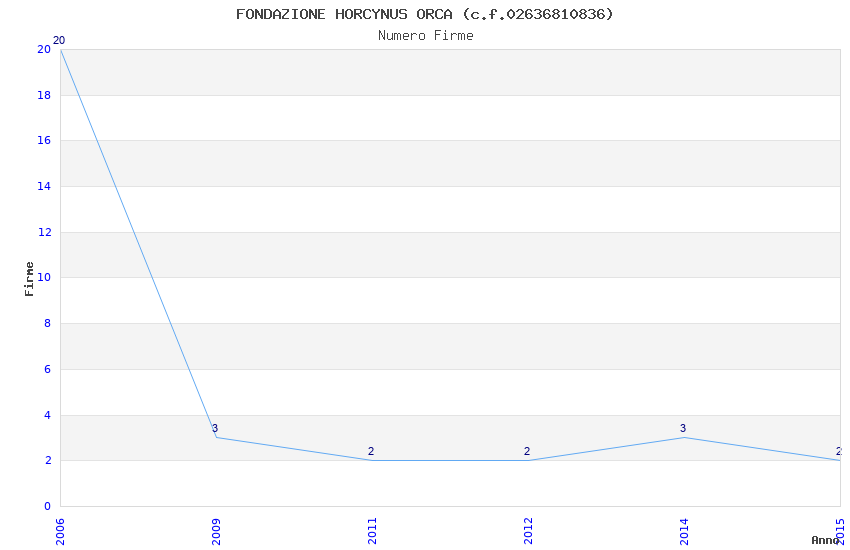Click the data label '3' above 2009
Screen dimensions: 850x550
point(215,428)
